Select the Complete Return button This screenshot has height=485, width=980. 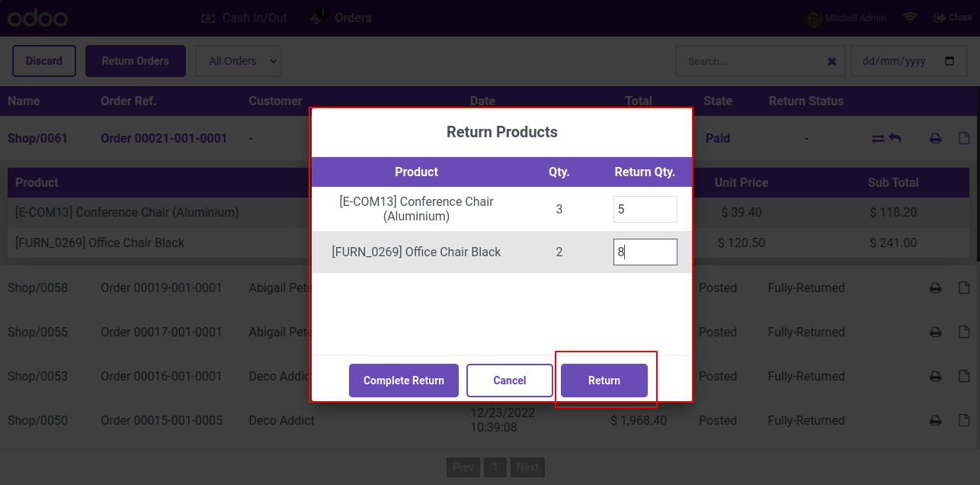click(x=404, y=381)
